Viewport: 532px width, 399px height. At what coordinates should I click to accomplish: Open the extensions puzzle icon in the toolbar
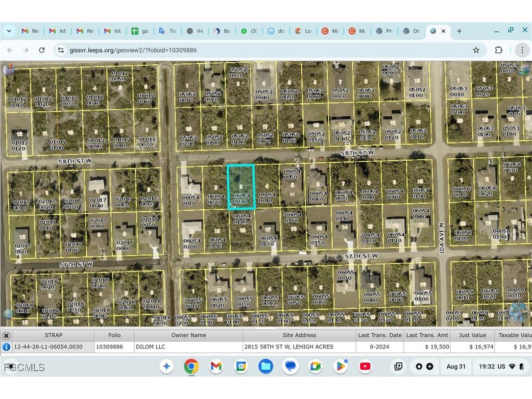click(x=499, y=50)
